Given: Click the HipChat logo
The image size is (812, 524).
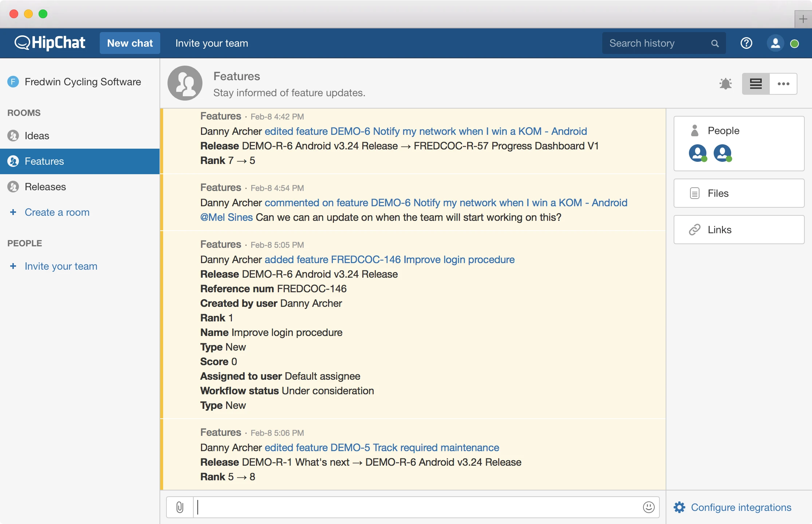Looking at the screenshot, I should [x=50, y=43].
